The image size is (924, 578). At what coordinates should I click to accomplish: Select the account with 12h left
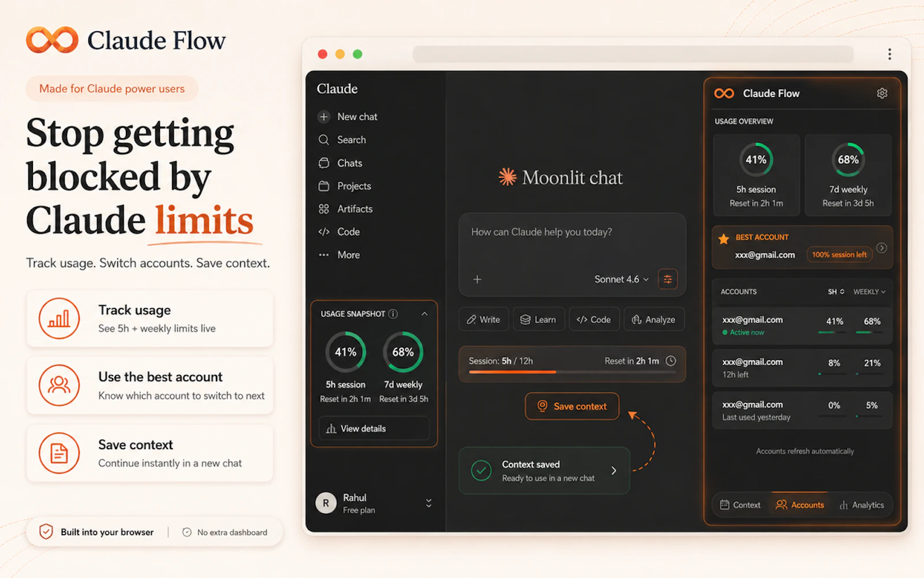click(802, 368)
